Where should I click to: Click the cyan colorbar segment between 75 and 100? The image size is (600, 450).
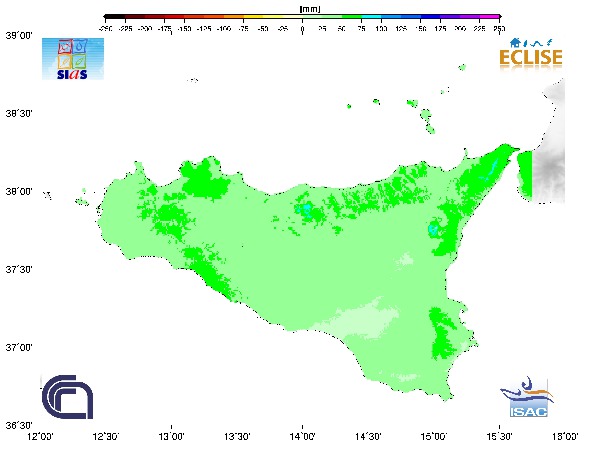click(x=371, y=17)
